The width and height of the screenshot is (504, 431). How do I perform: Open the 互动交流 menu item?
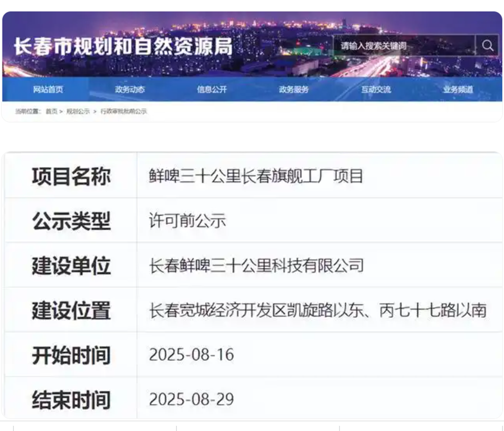pyautogui.click(x=376, y=89)
